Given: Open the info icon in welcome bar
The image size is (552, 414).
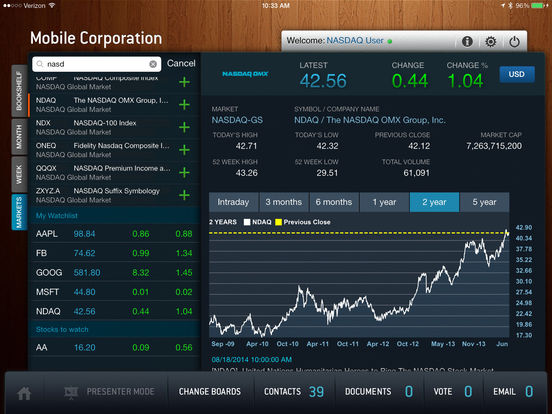Looking at the screenshot, I should [x=467, y=42].
